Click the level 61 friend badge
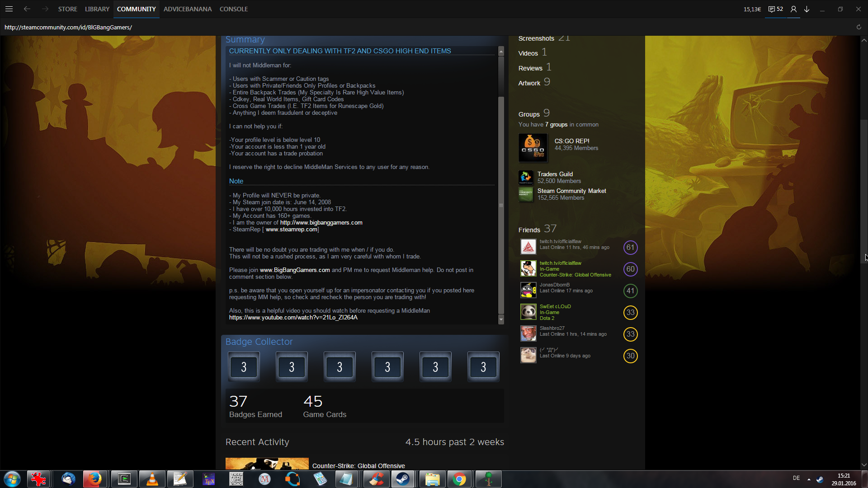Screen dimensions: 868x488 click(630, 247)
